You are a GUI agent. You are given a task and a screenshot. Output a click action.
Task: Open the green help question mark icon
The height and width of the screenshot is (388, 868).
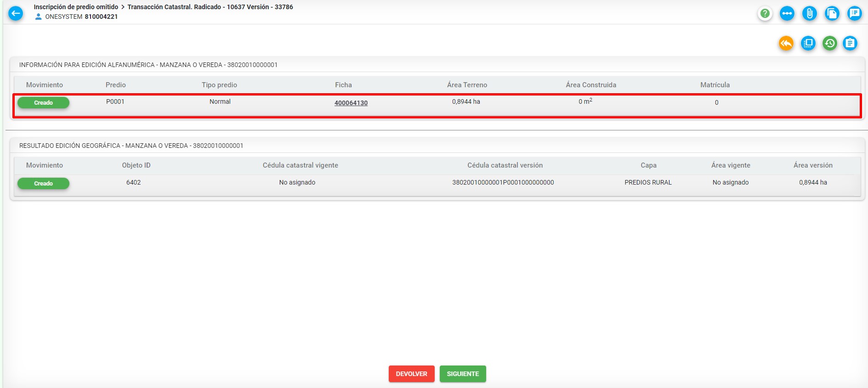765,13
